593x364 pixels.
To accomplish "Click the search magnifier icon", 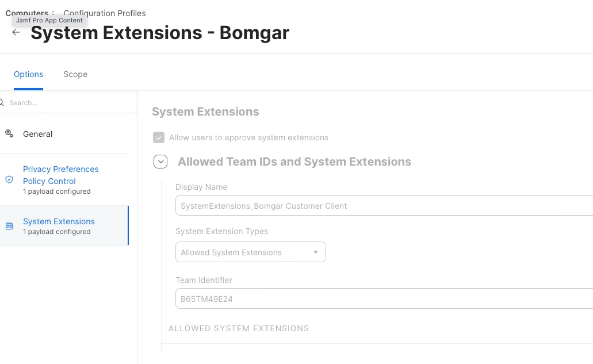I will 2,102.
